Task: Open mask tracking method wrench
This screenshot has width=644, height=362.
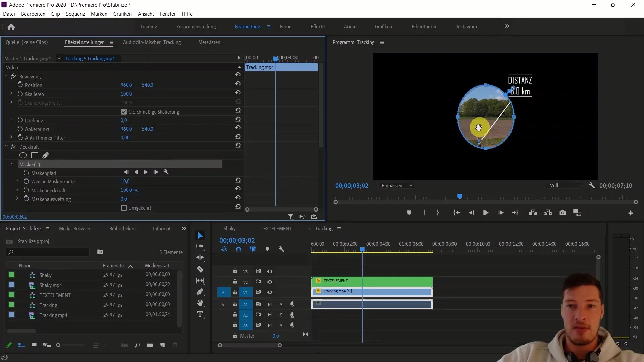Action: point(166,172)
